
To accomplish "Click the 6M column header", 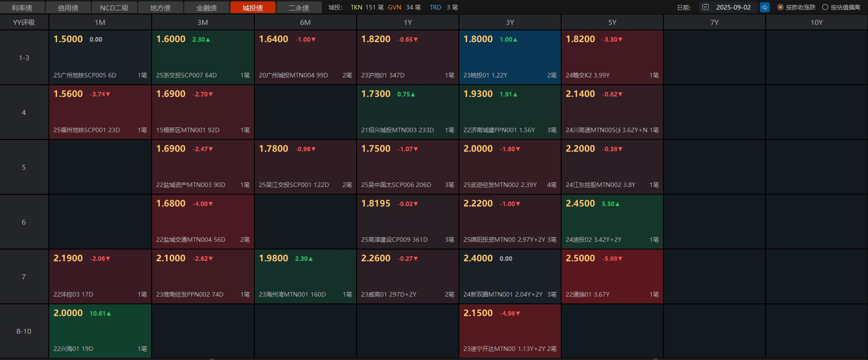I will click(305, 22).
